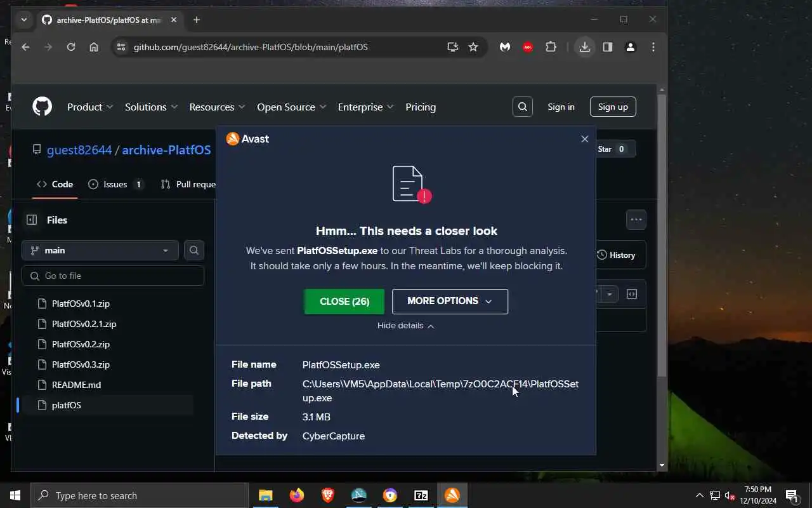Select the archive-PlatfOS browser tab
Screen dimensions: 812x508
coord(108,20)
